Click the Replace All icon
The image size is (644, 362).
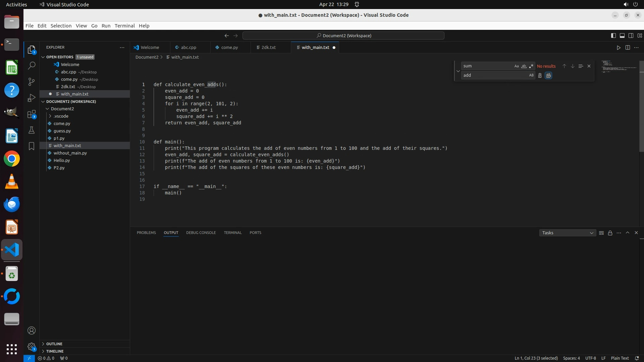click(548, 75)
